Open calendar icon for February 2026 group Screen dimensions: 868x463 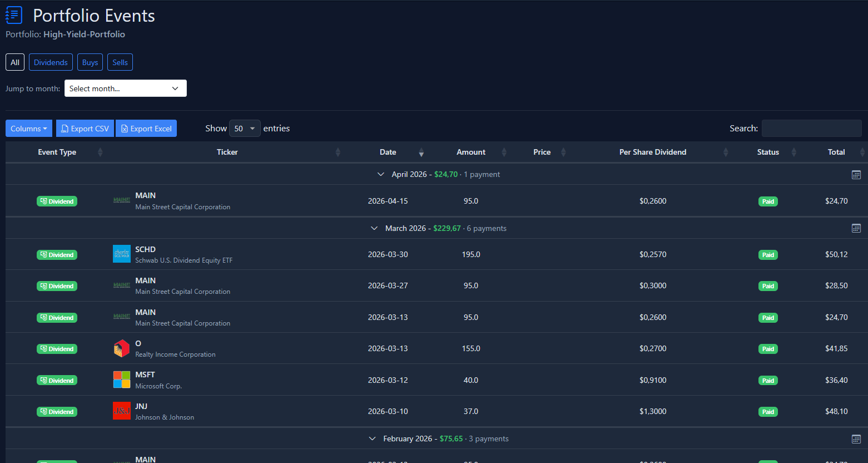tap(856, 439)
